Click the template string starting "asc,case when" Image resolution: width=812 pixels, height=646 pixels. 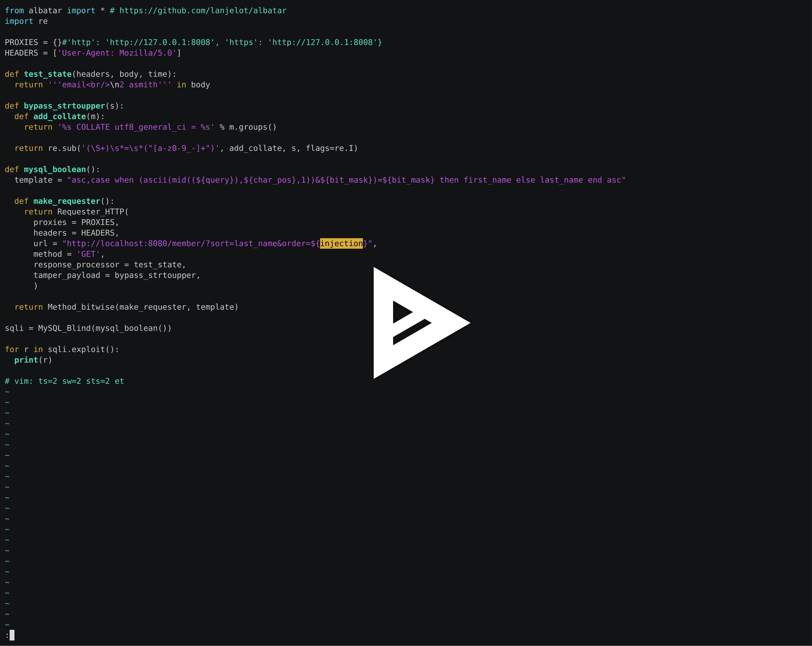(x=346, y=180)
